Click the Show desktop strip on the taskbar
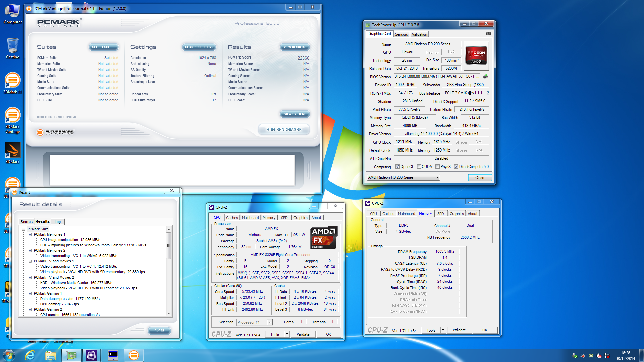The height and width of the screenshot is (362, 644). [641, 356]
